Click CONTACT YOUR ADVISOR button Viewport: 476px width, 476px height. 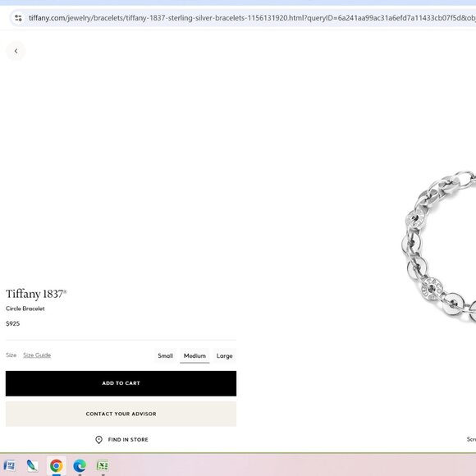click(x=121, y=414)
